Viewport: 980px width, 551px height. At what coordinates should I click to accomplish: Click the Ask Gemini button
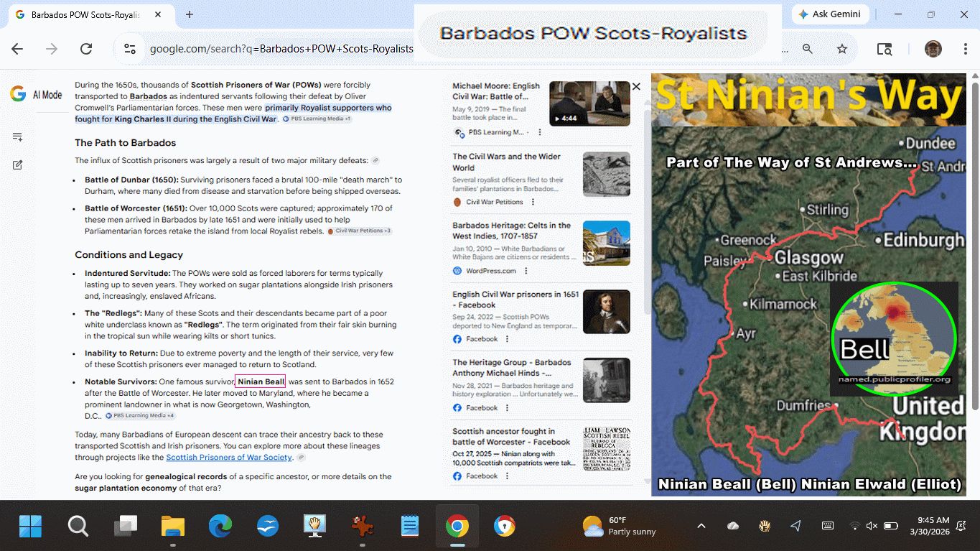[830, 14]
